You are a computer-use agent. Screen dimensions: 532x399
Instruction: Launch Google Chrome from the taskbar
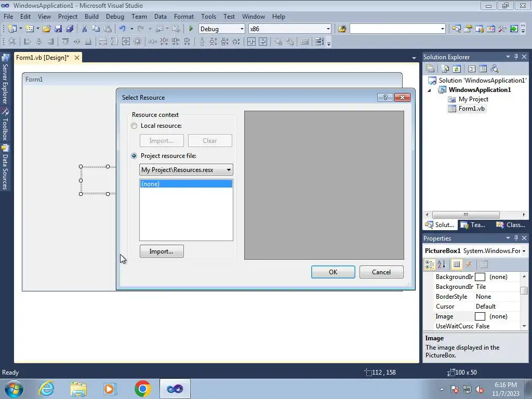click(x=142, y=389)
